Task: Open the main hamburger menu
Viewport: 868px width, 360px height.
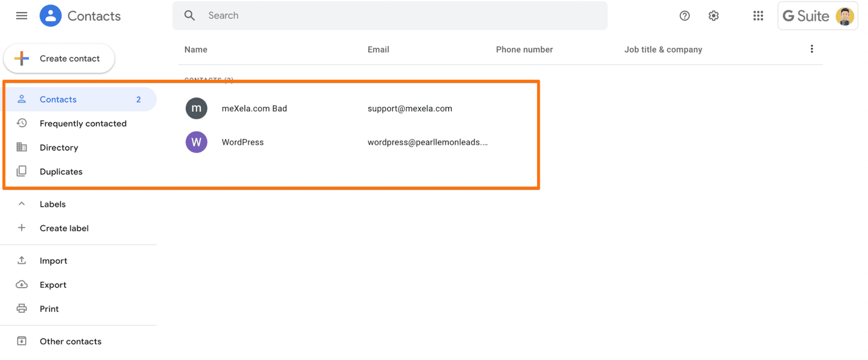Action: pyautogui.click(x=22, y=16)
